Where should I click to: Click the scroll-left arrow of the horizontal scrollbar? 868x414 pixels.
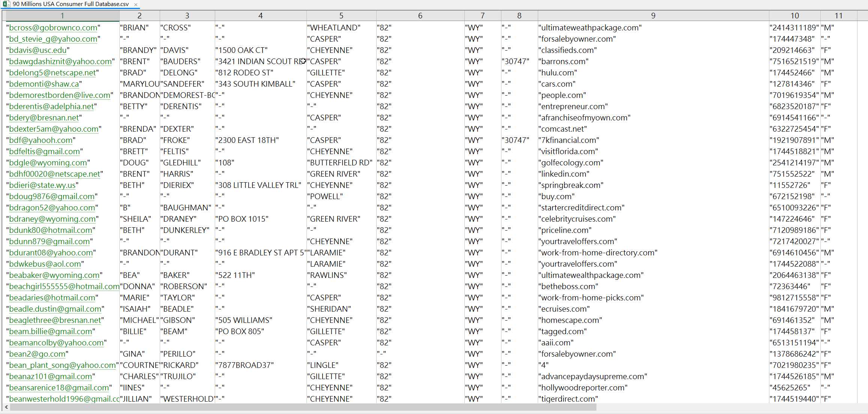click(x=6, y=407)
